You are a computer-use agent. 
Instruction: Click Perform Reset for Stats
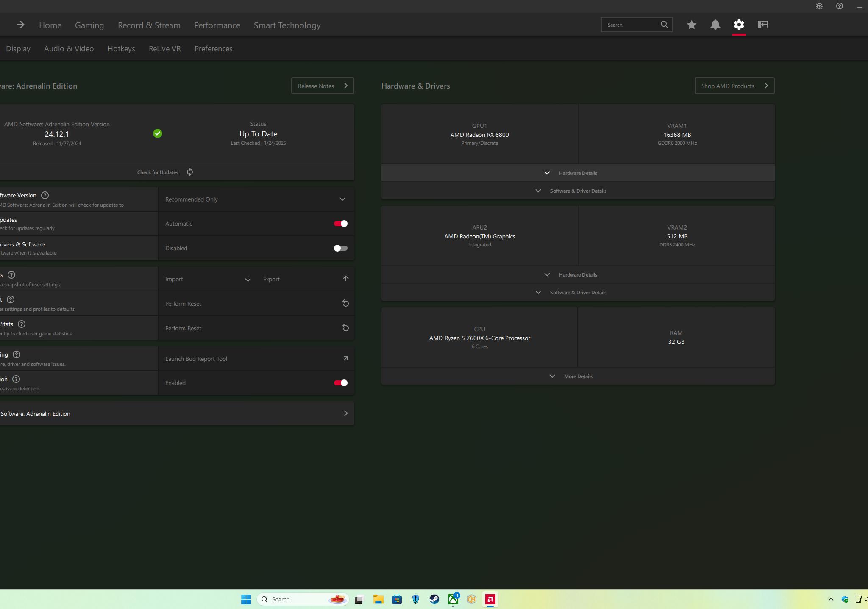[256, 328]
